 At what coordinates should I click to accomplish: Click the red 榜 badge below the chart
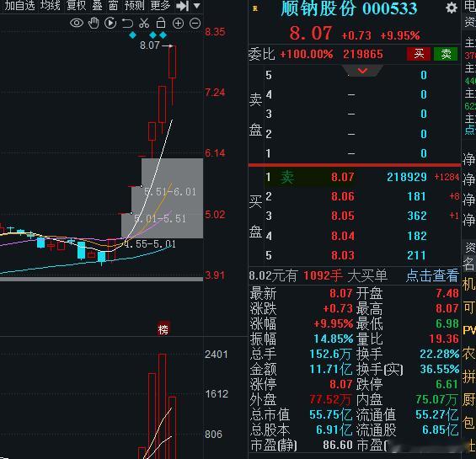pos(163,329)
